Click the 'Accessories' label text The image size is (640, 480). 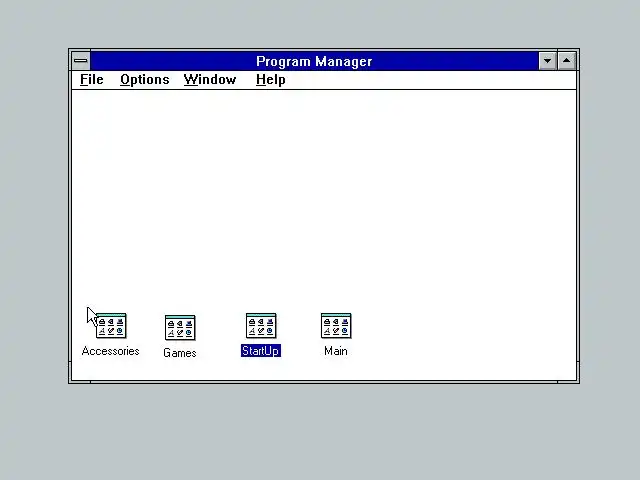pos(111,351)
